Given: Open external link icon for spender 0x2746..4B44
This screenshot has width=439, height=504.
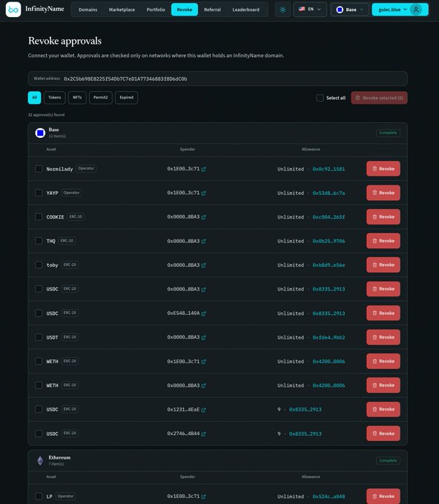Looking at the screenshot, I should [204, 434].
